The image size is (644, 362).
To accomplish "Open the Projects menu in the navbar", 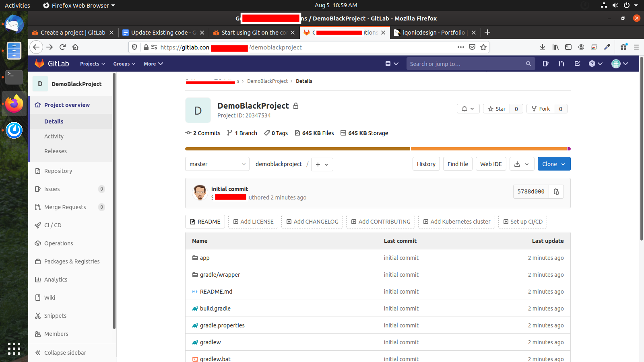I will point(92,64).
